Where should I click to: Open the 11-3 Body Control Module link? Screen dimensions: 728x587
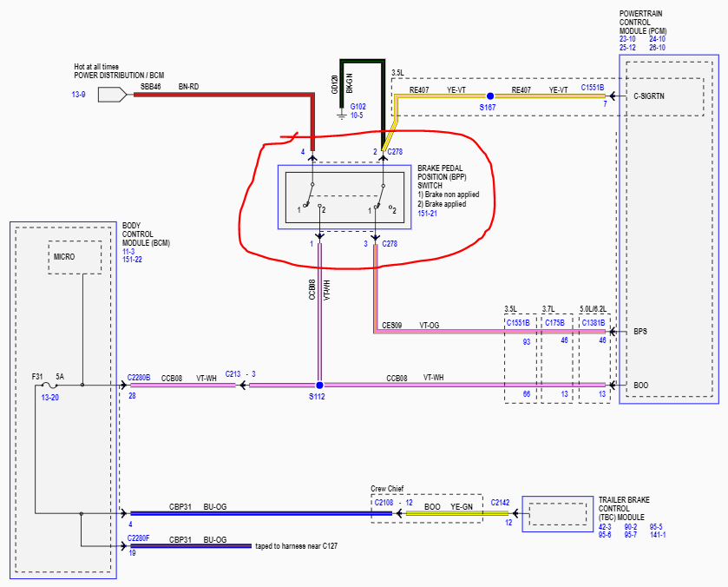tap(128, 250)
